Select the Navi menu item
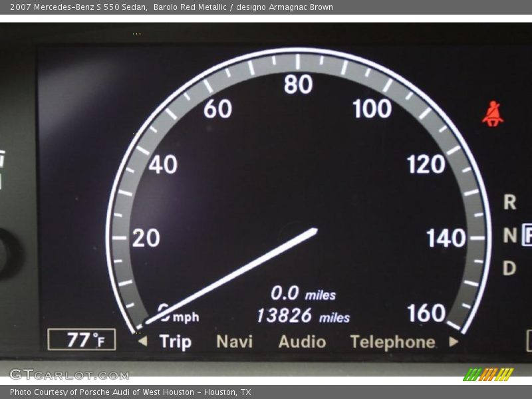532x399 pixels. (x=235, y=341)
